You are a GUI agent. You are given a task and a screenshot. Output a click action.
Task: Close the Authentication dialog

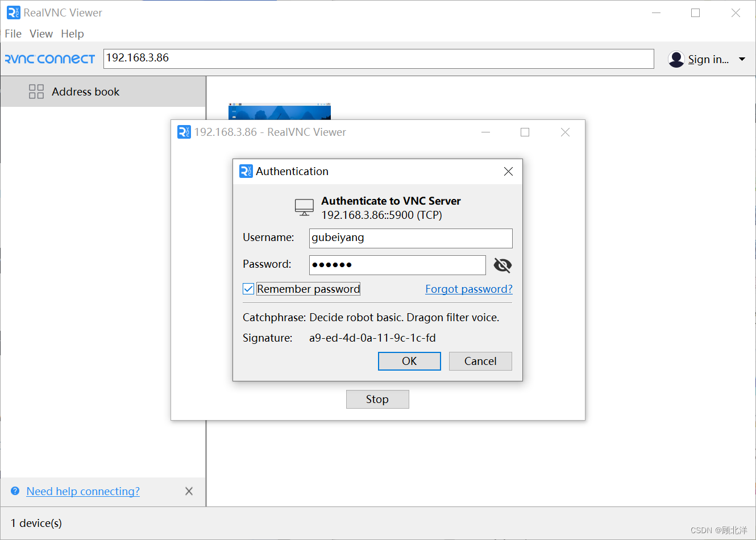click(x=508, y=171)
